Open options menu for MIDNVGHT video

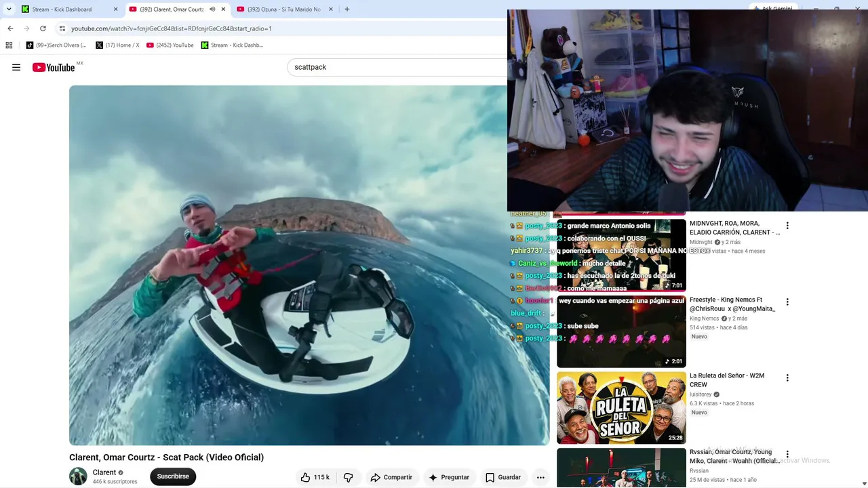tap(787, 226)
